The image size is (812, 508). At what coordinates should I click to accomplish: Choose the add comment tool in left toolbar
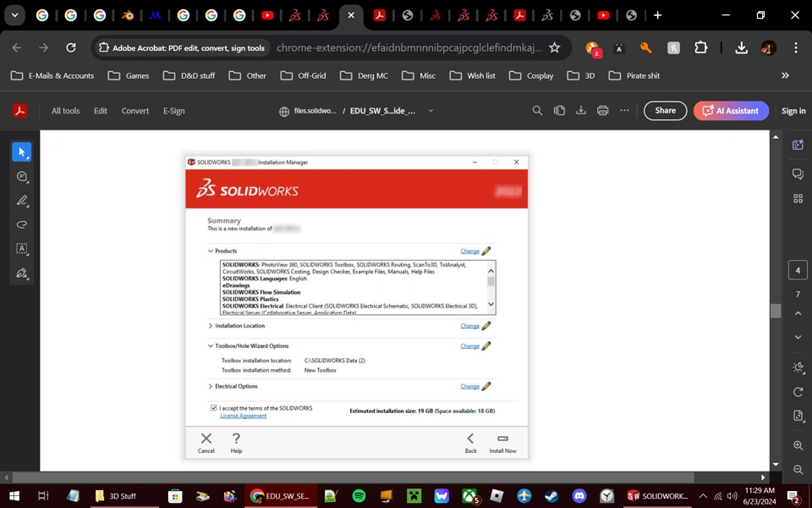[22, 177]
